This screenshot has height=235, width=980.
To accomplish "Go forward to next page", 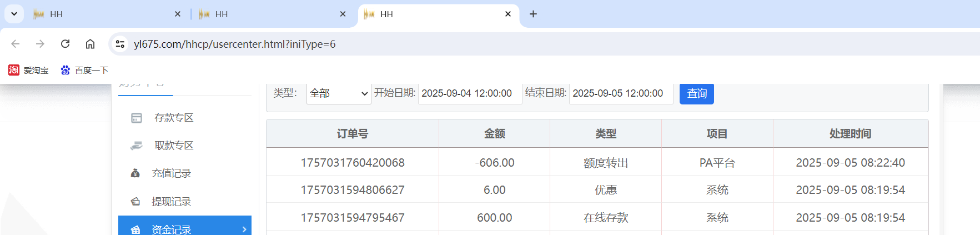I will pyautogui.click(x=40, y=44).
